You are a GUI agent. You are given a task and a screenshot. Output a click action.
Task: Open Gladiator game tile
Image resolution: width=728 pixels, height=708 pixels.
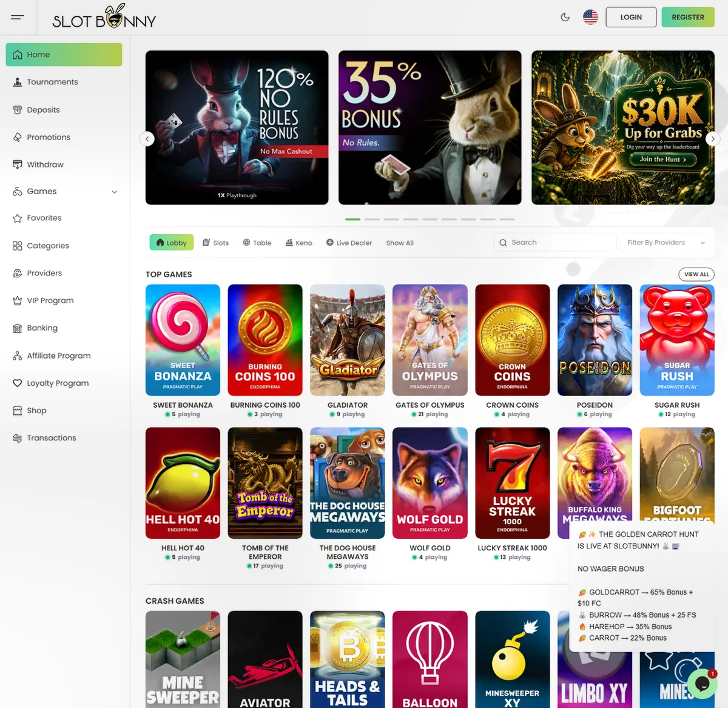pos(348,340)
